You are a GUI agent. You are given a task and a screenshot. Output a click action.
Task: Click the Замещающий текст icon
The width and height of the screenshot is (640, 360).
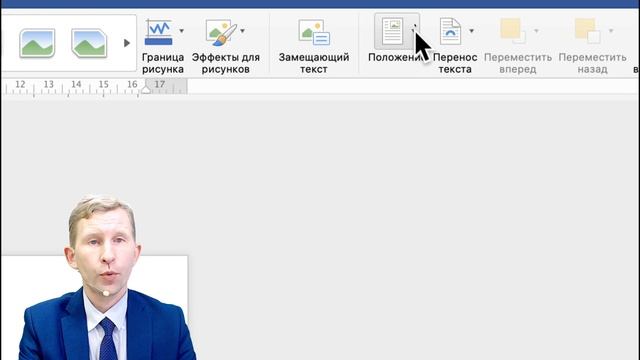(x=314, y=32)
